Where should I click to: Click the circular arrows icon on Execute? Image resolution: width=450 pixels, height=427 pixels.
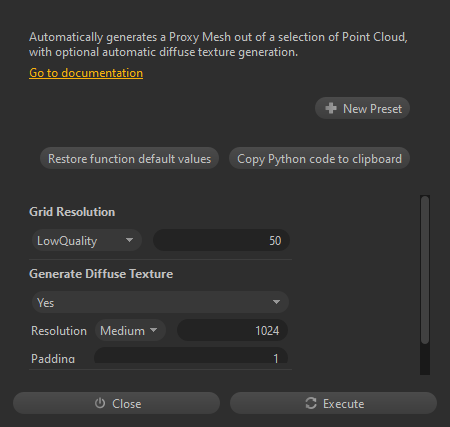(311, 403)
